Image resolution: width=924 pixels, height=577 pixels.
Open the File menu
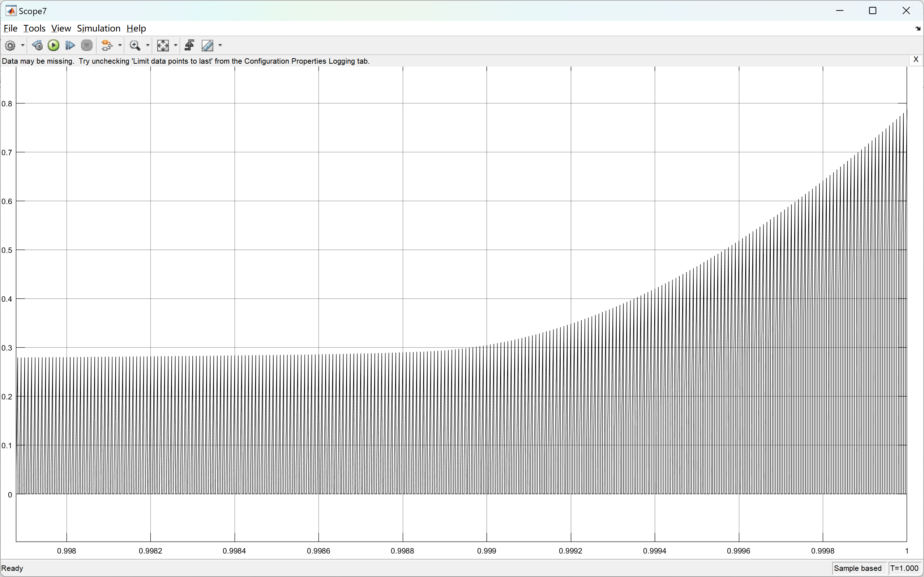10,28
